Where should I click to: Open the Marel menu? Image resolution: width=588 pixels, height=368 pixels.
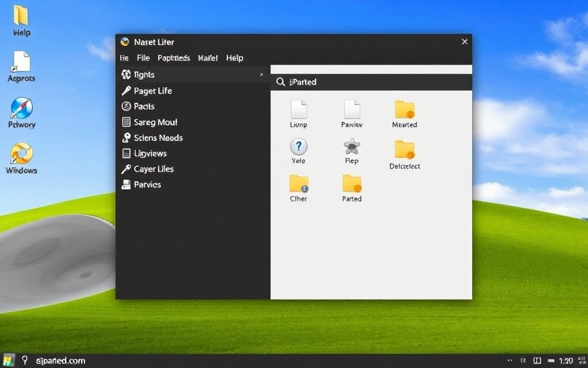click(208, 58)
